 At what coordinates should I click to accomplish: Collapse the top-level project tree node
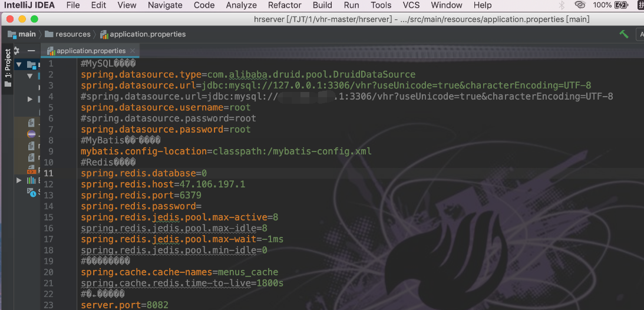[19, 64]
